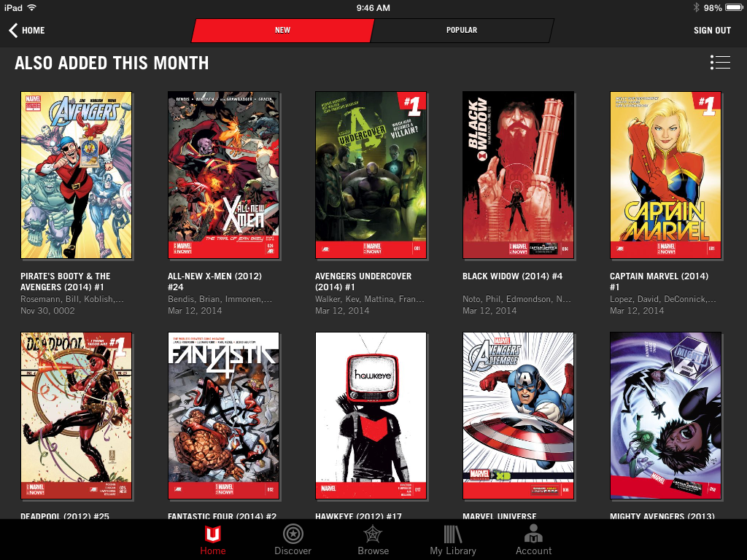Go to My Library books icon

(452, 534)
